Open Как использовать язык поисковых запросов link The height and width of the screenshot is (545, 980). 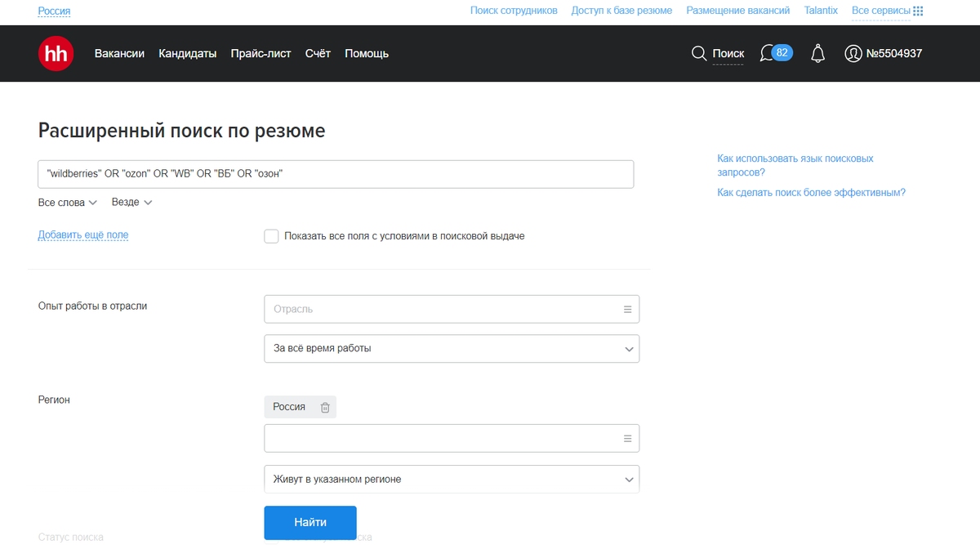pos(795,165)
